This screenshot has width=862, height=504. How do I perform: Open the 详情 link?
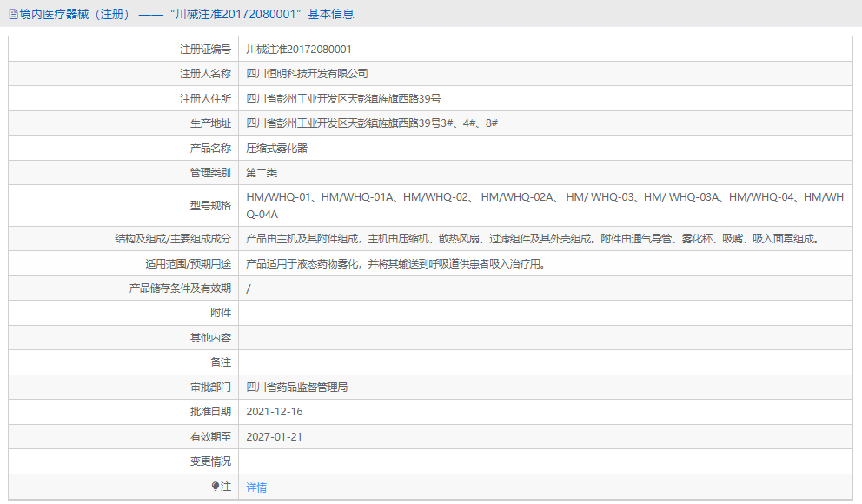[256, 487]
